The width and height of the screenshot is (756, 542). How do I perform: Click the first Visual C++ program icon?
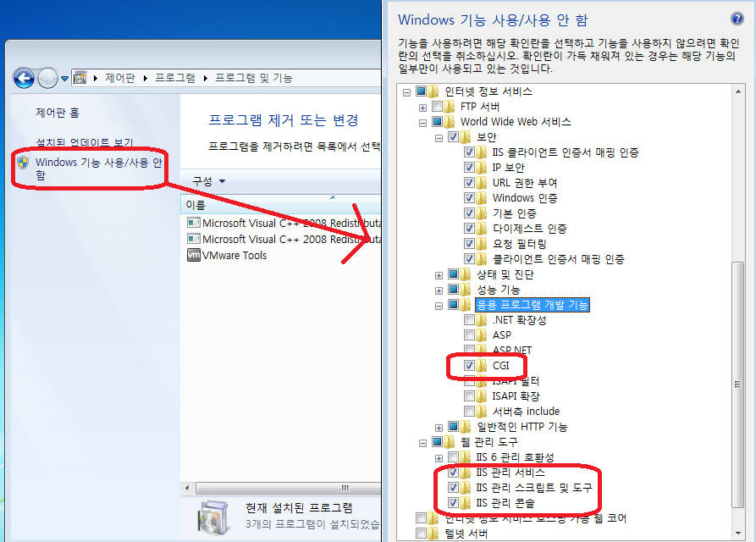193,223
